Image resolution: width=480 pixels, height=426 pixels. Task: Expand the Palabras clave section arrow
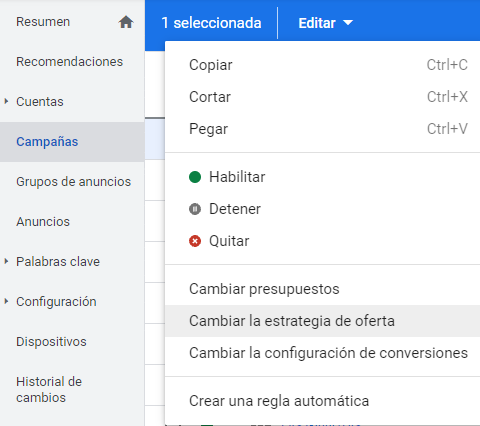click(6, 261)
